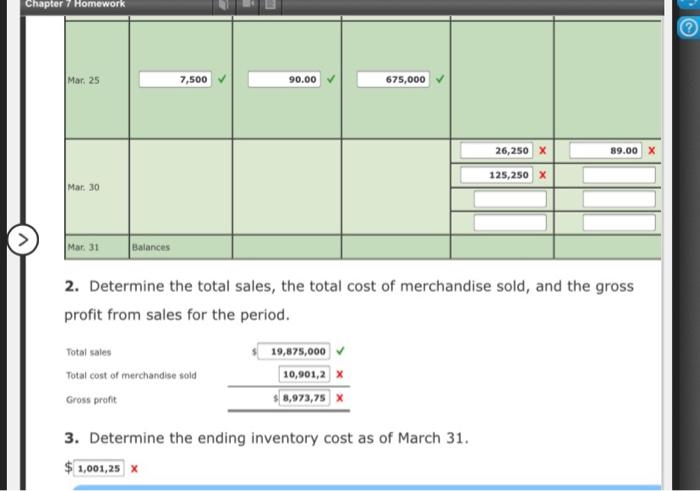
Task: Click the empty field right of 125,250
Action: point(619,175)
